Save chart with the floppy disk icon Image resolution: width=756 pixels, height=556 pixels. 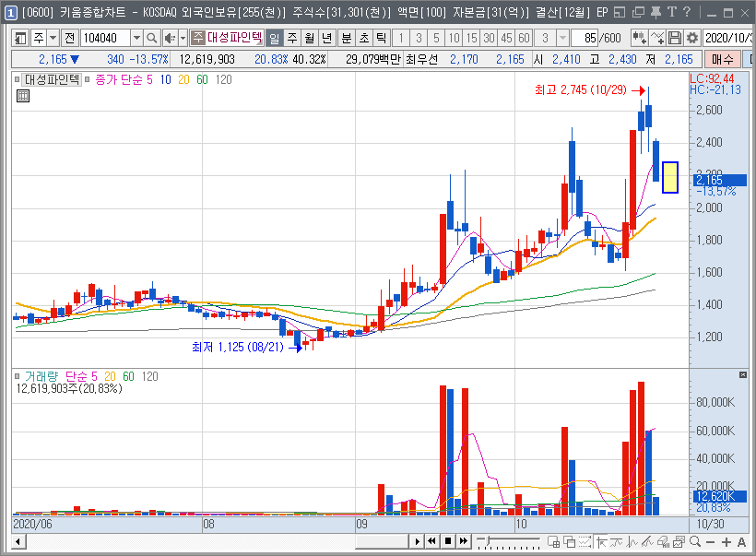click(675, 38)
